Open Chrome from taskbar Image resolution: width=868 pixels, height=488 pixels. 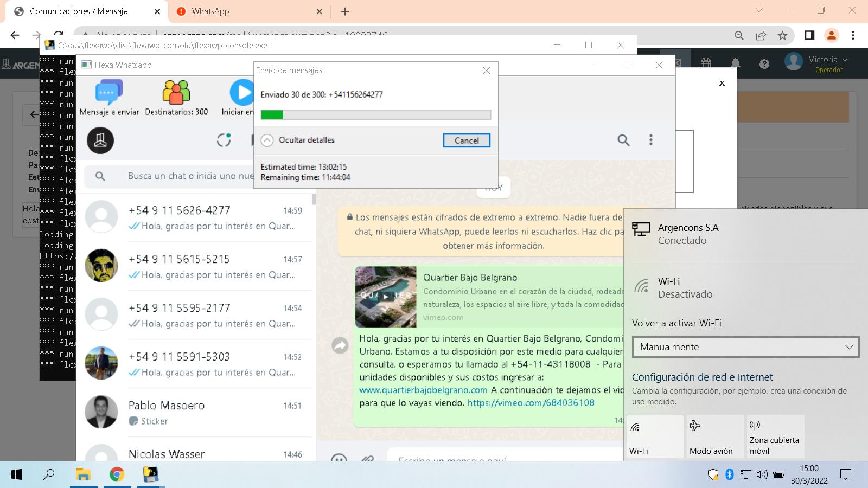point(117,475)
